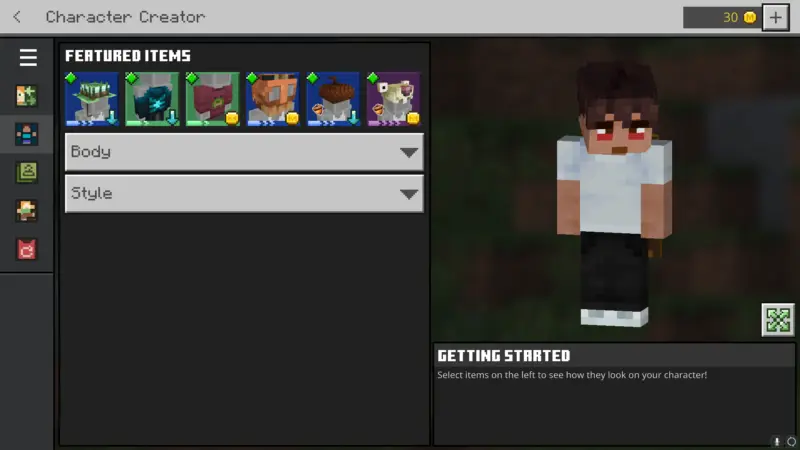Go back using the left arrow

coord(17,17)
